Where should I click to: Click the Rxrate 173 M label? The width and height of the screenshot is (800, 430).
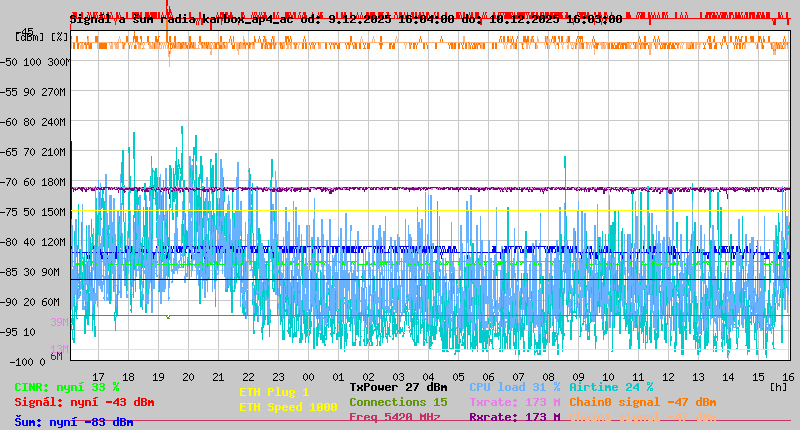[x=514, y=417]
